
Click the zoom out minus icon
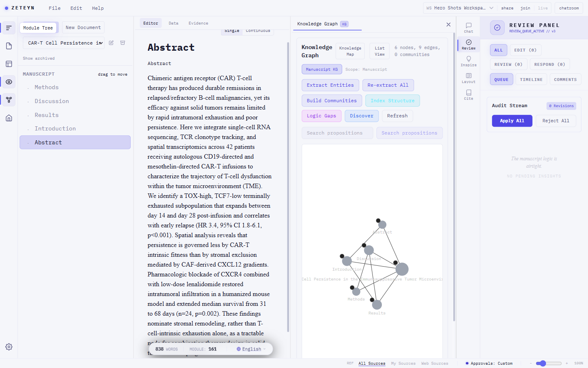[x=531, y=363]
